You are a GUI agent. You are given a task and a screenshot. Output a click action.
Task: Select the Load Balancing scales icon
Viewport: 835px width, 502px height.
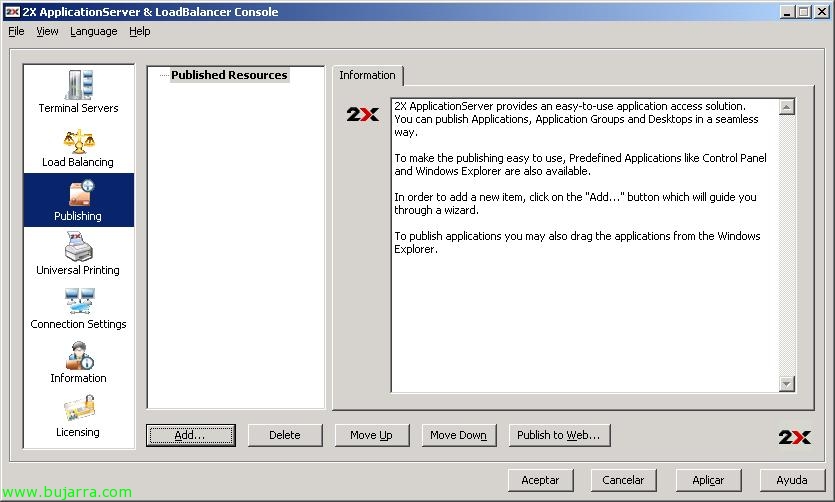coord(79,141)
